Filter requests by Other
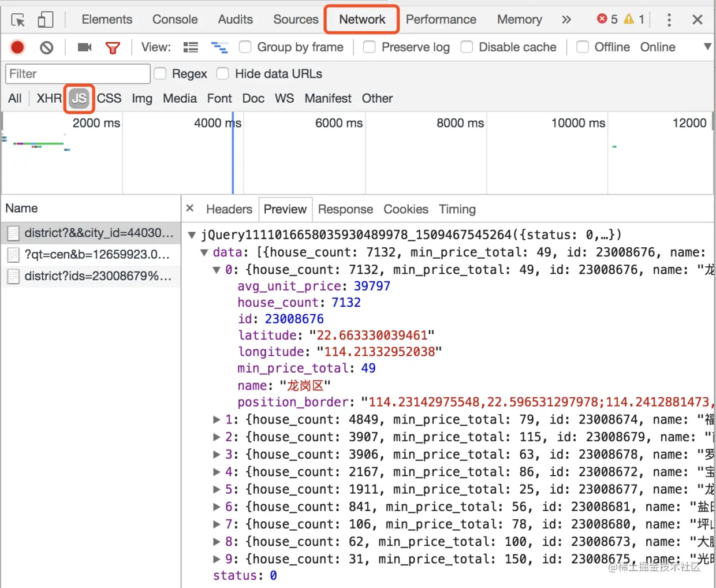This screenshot has width=716, height=588. point(377,98)
